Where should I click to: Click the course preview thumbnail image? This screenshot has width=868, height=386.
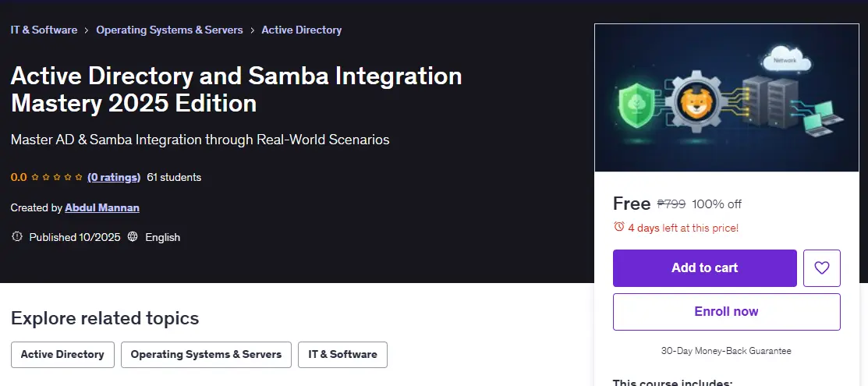[726, 97]
